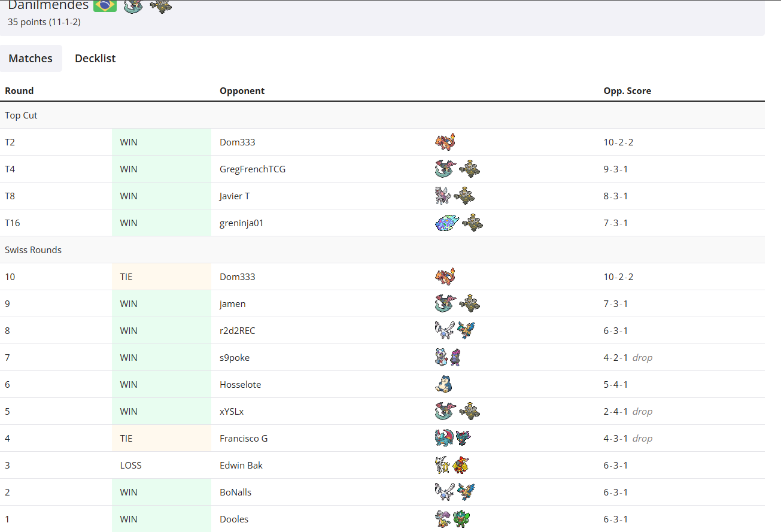
Task: Click the Opponent column header
Action: click(242, 91)
